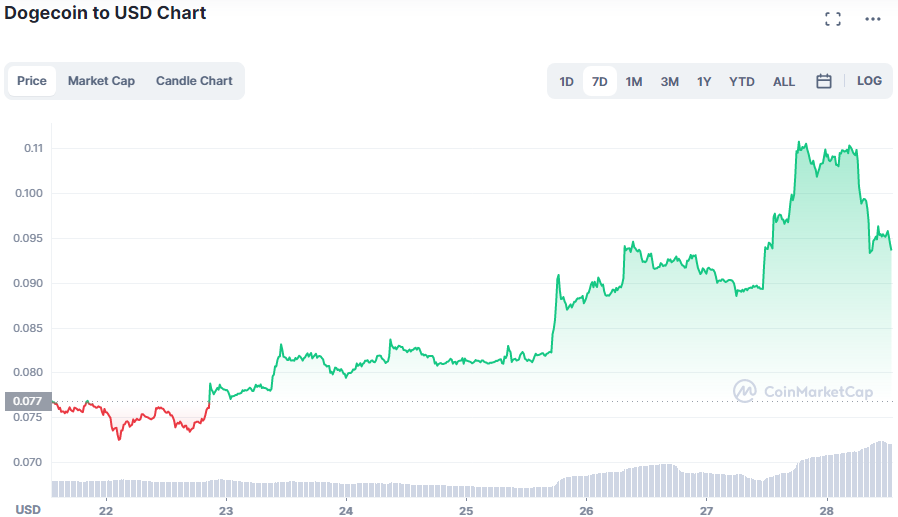Switch to the Price tab
This screenshot has width=898, height=517.
32,81
